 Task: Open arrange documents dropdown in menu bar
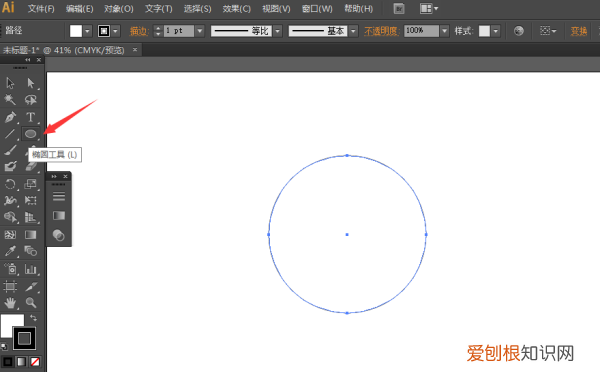429,8
